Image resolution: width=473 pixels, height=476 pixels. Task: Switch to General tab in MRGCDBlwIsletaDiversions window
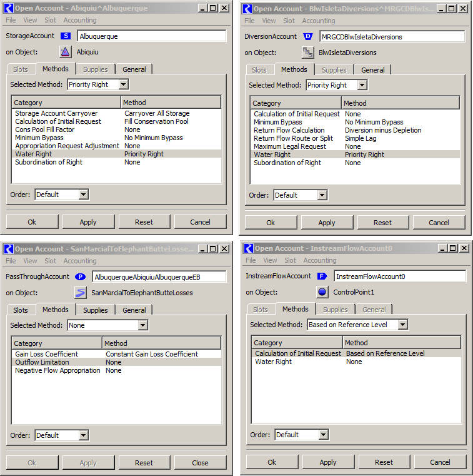372,70
